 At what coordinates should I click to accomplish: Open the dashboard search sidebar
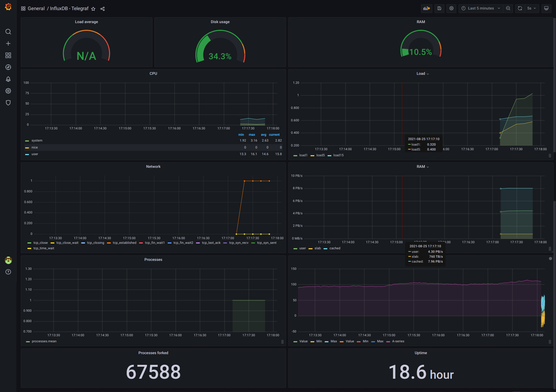(x=8, y=31)
